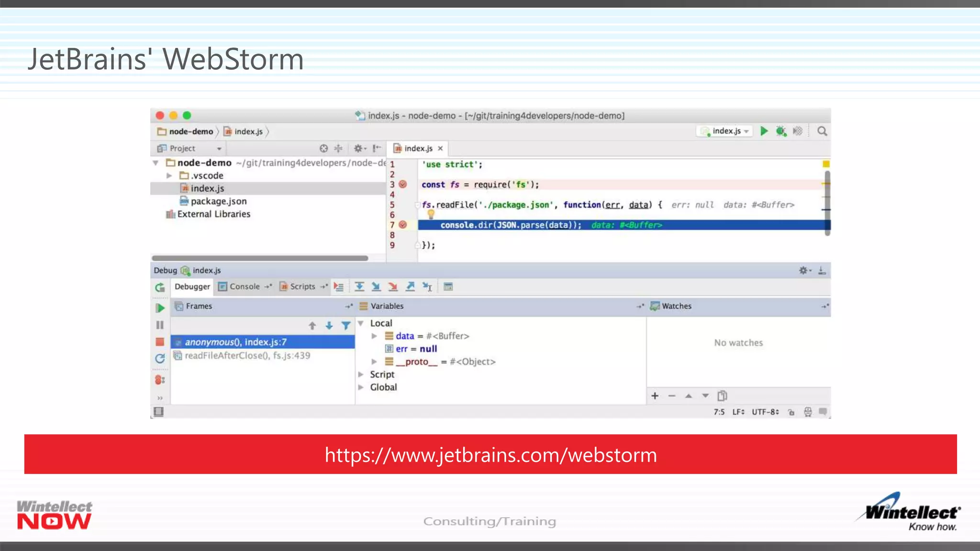
Task: Click Force Step Into red icon
Action: coord(393,287)
